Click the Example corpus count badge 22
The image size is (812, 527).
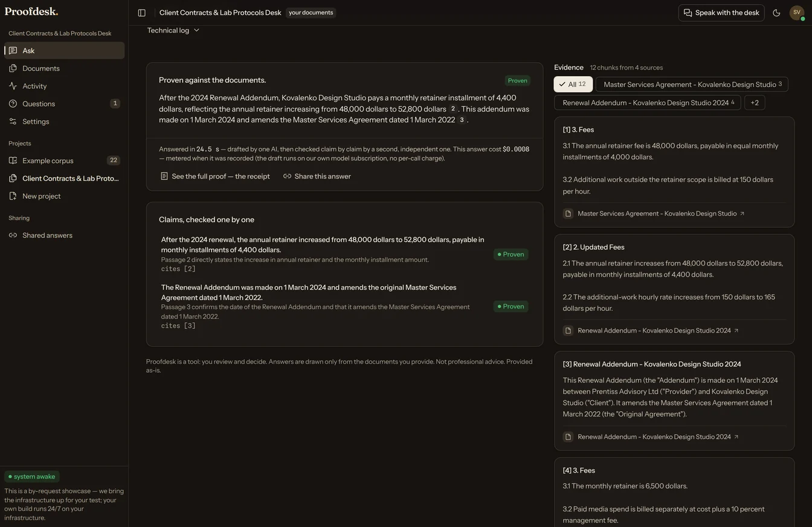114,161
